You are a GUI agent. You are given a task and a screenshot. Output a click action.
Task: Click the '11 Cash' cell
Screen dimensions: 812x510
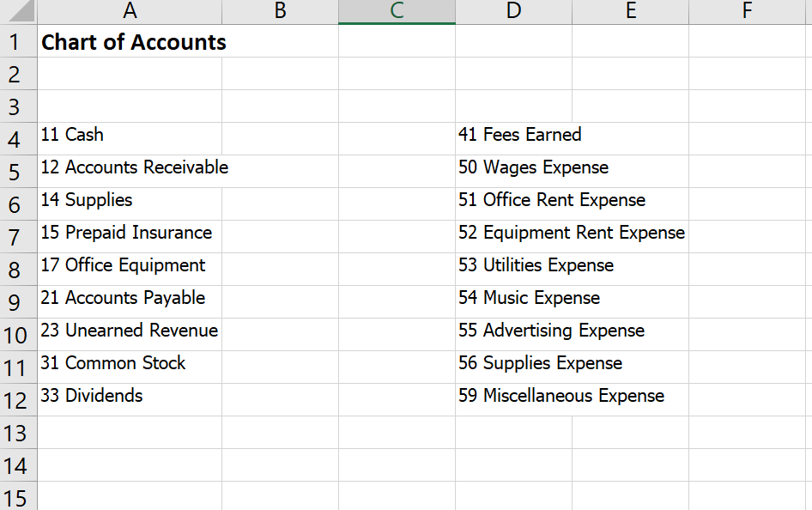pyautogui.click(x=130, y=139)
